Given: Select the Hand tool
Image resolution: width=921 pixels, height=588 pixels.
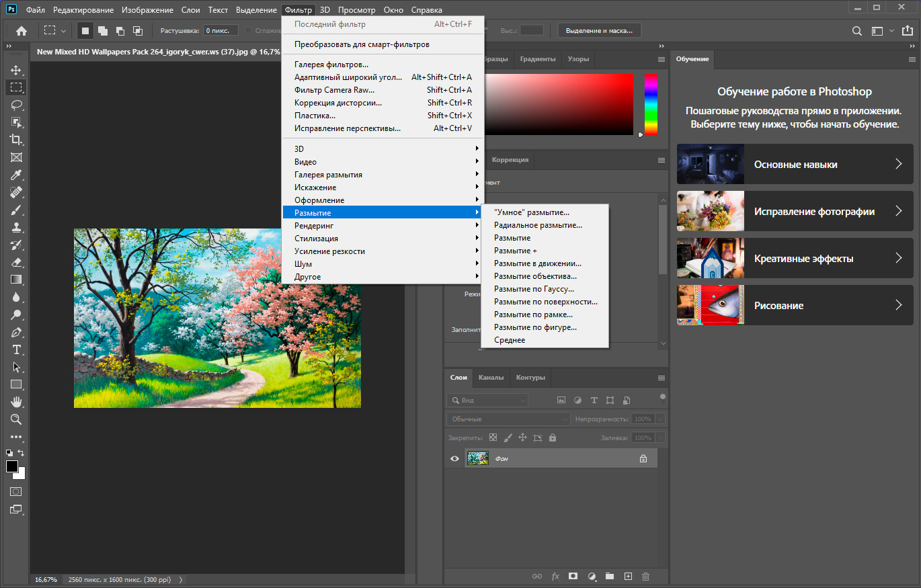Looking at the screenshot, I should coord(16,402).
